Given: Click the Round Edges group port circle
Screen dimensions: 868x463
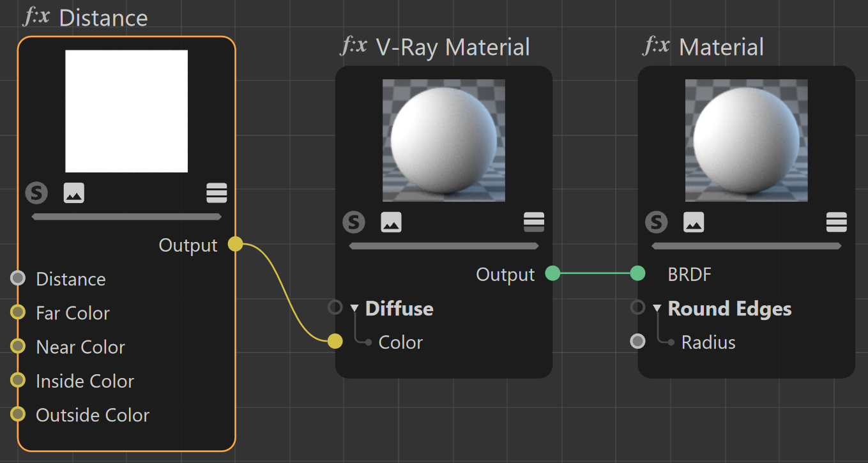Looking at the screenshot, I should tap(637, 308).
